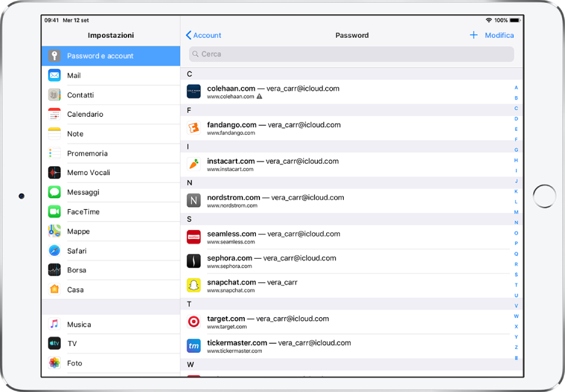The width and height of the screenshot is (565, 392).
Task: Jump to letter S in alphabet index
Action: point(516,275)
